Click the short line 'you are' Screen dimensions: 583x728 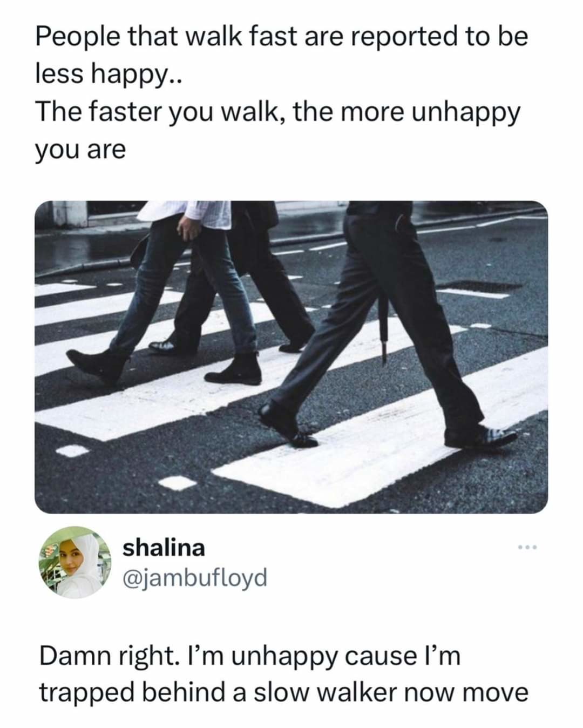(80, 150)
